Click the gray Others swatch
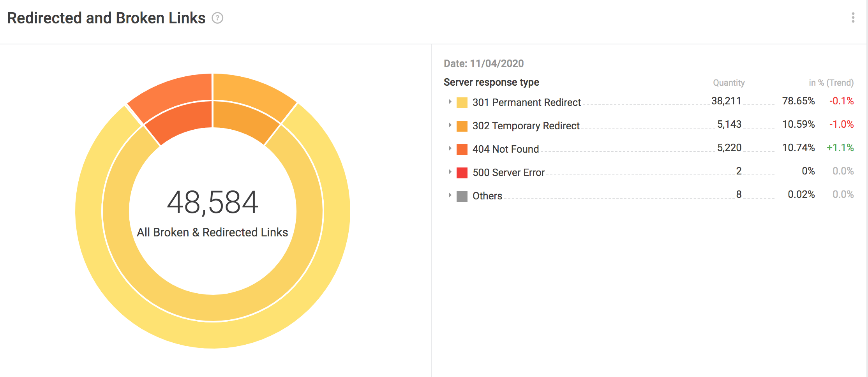 pyautogui.click(x=462, y=196)
